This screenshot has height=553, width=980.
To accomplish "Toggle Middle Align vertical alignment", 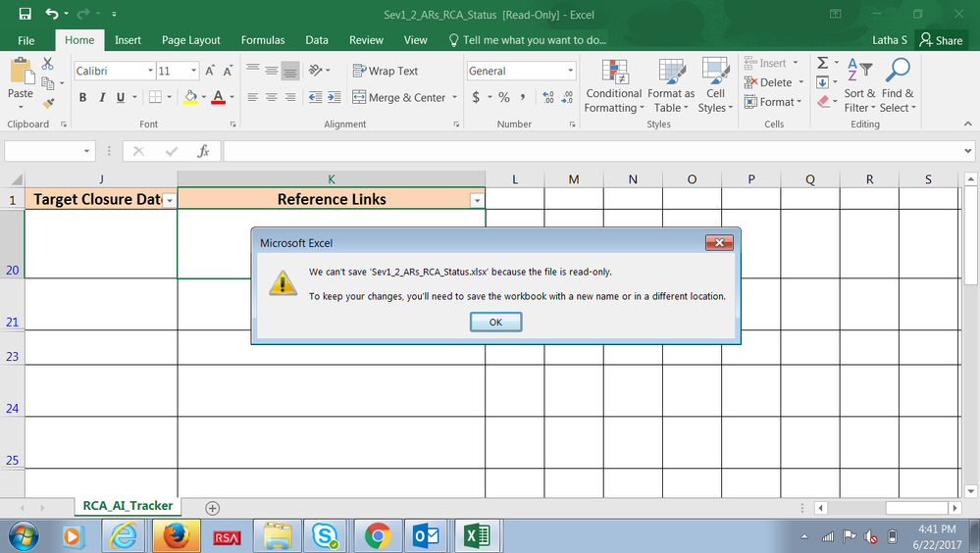I will point(272,71).
